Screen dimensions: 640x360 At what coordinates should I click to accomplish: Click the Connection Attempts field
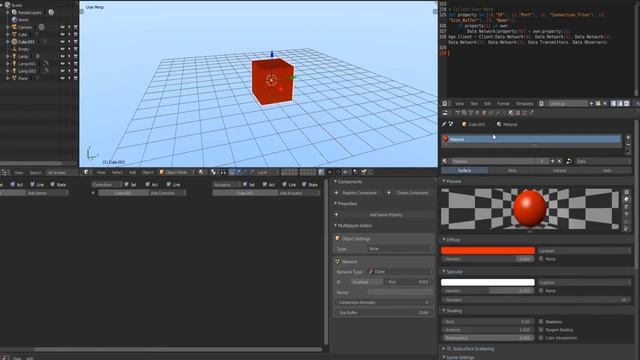384,302
